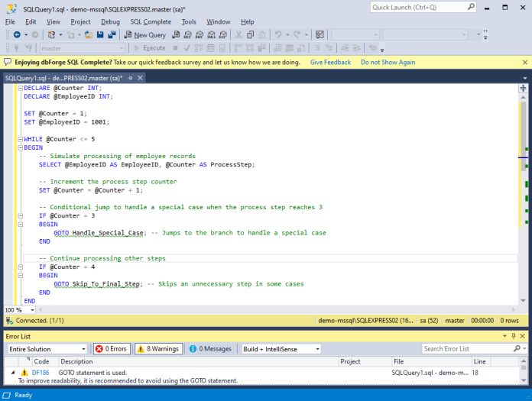This screenshot has width=532, height=401.
Task: Open the Build + IntelliSense dropdown
Action: (x=281, y=349)
